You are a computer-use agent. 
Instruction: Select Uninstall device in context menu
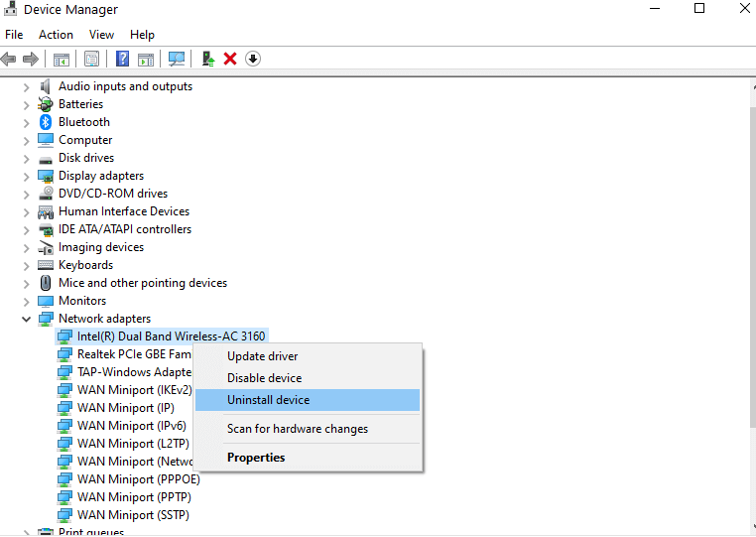tap(308, 400)
